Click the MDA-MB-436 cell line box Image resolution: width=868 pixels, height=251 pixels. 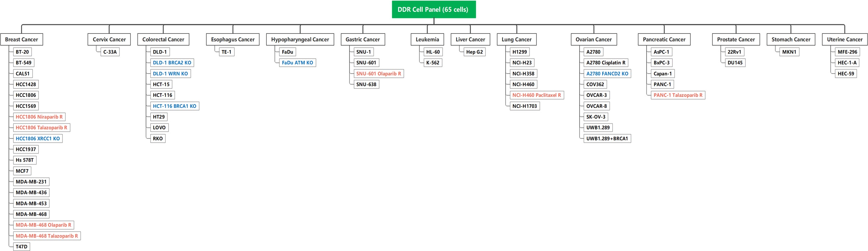31,193
